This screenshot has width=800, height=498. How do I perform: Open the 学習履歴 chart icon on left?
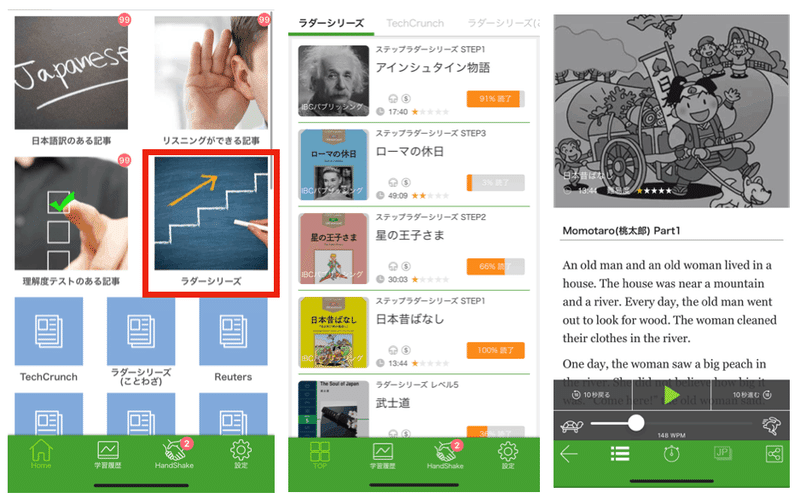coord(108,454)
